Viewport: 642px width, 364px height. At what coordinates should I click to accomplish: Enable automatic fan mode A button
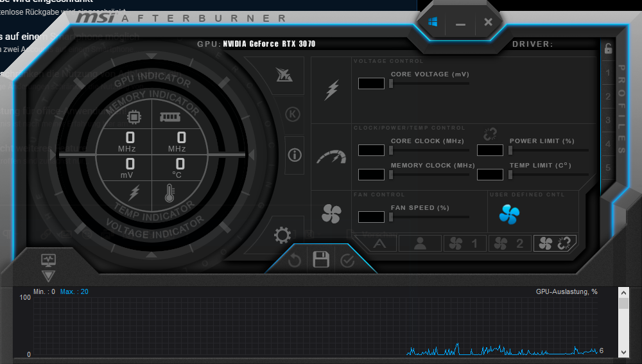(x=379, y=243)
